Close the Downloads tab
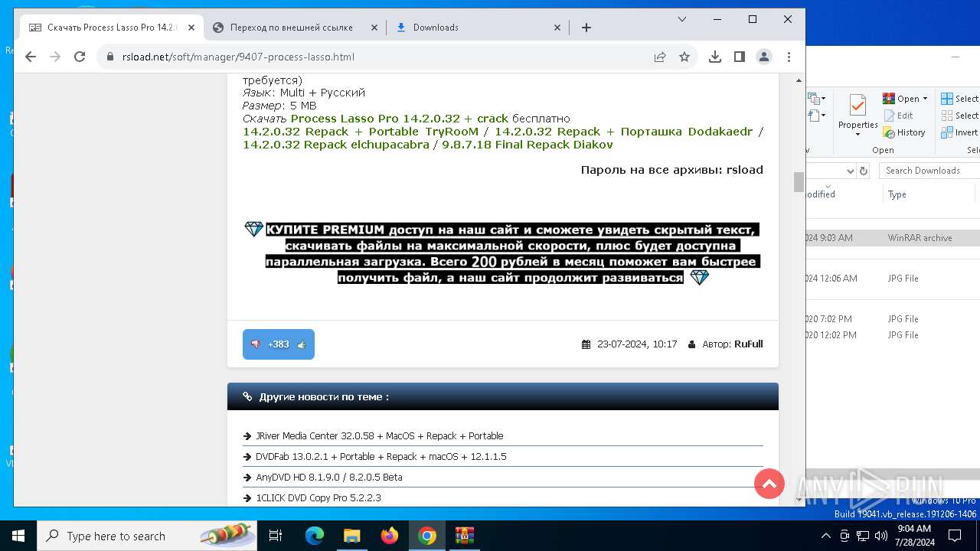The image size is (980, 551). pyautogui.click(x=557, y=28)
